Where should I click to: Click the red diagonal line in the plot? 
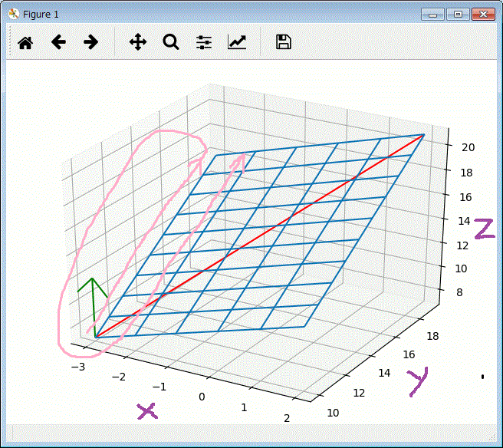tap(261, 236)
